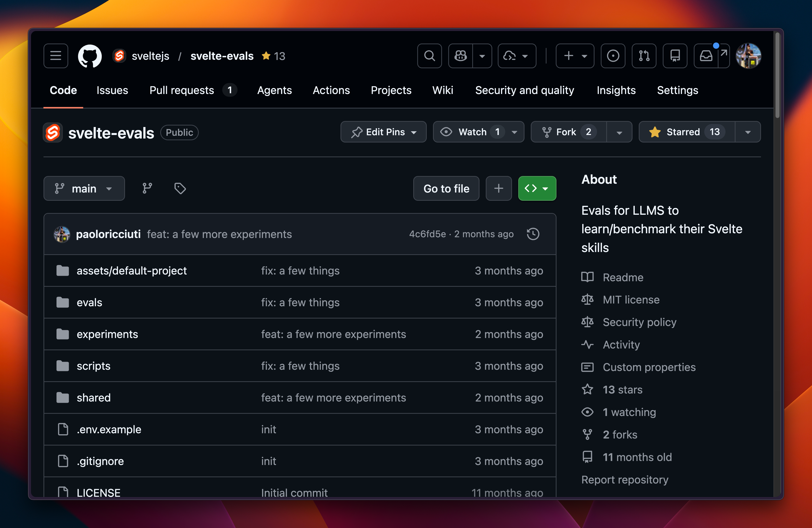Open the Actions tab
The height and width of the screenshot is (528, 812).
[x=331, y=90]
